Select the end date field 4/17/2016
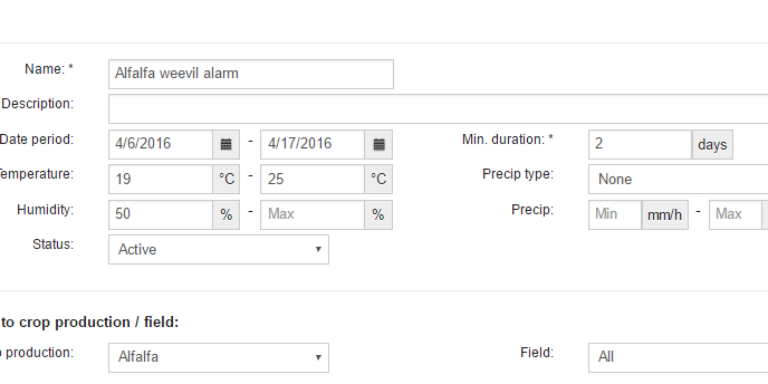This screenshot has height=384, width=768. [312, 144]
